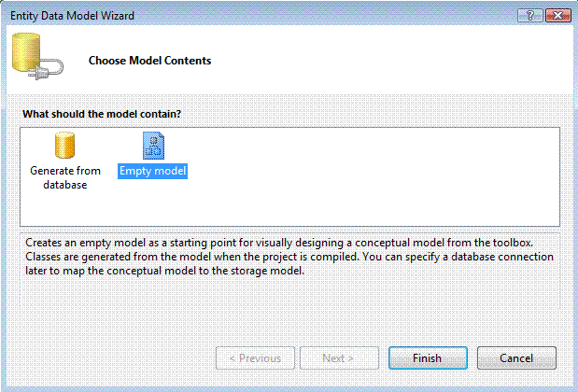Image resolution: width=578 pixels, height=392 pixels.
Task: Click the database plug wizard header icon
Action: (37, 56)
